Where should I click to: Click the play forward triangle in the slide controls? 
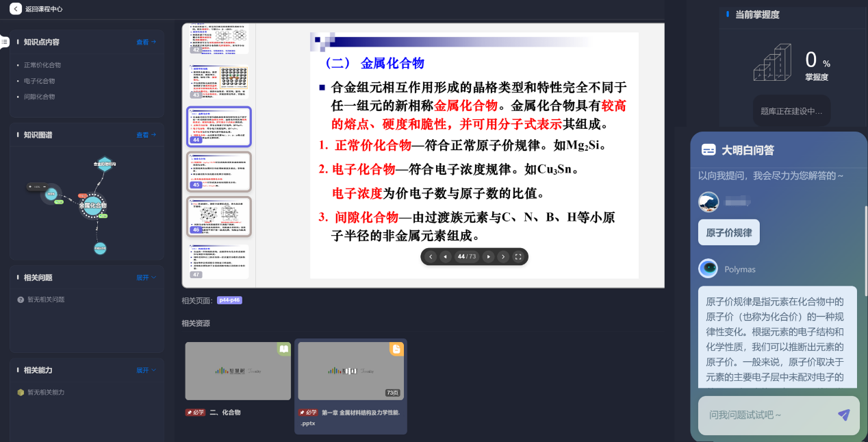[488, 257]
